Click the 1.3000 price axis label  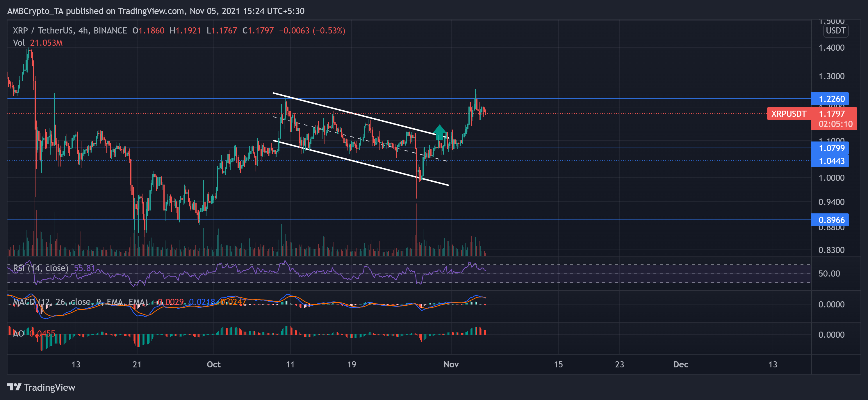(831, 76)
